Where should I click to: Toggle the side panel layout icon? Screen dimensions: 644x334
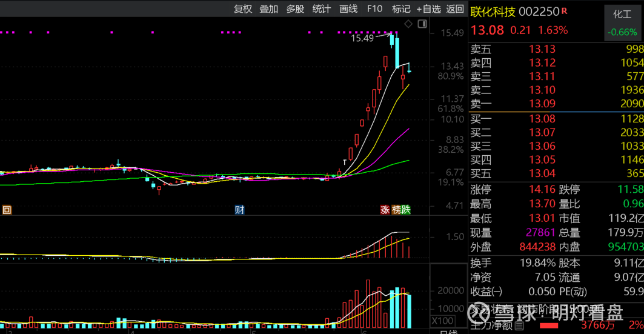coord(422,24)
